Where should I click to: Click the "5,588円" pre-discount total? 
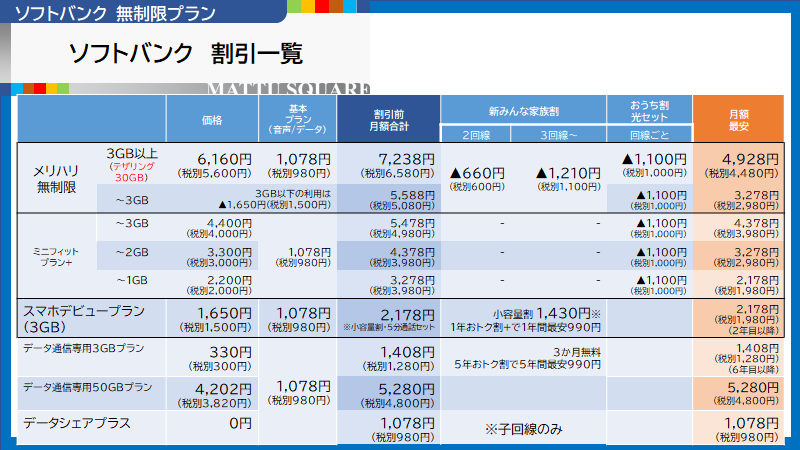pyautogui.click(x=412, y=195)
